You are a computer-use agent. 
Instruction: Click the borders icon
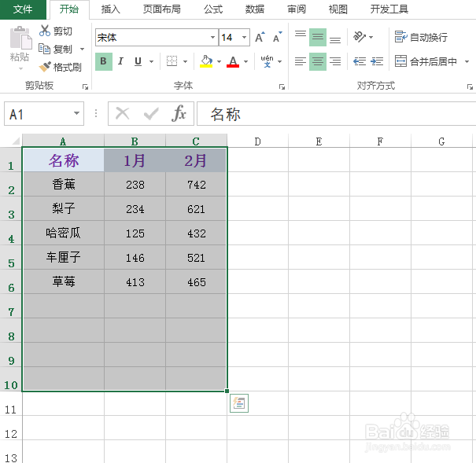tap(172, 61)
